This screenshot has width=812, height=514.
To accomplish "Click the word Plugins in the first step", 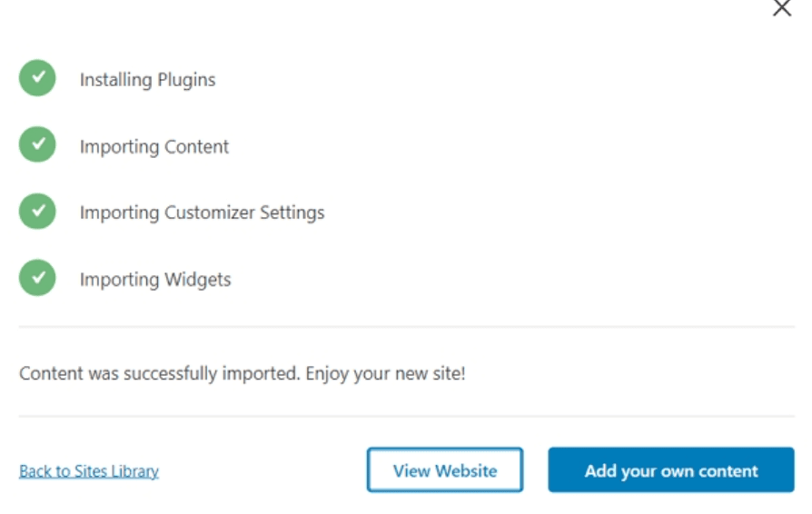I will tap(186, 80).
